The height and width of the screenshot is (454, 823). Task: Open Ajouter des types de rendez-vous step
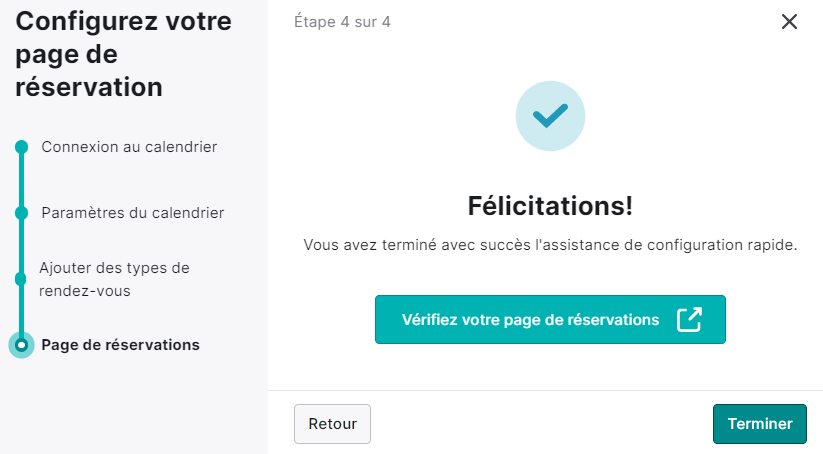tap(114, 279)
